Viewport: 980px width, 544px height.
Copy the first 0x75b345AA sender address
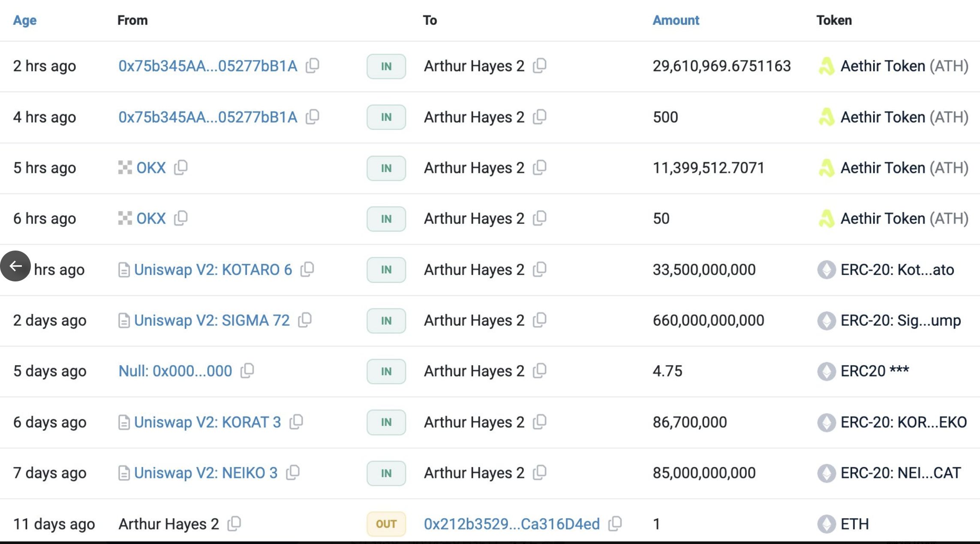point(313,66)
